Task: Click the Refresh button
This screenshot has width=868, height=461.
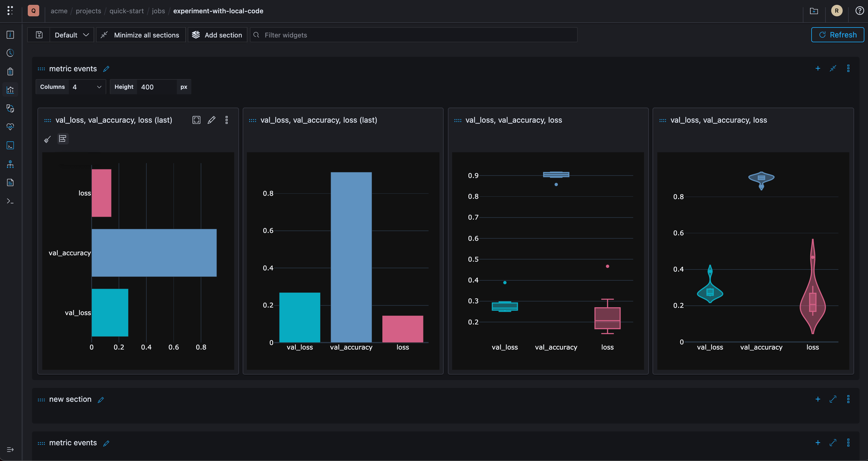Action: pyautogui.click(x=837, y=35)
